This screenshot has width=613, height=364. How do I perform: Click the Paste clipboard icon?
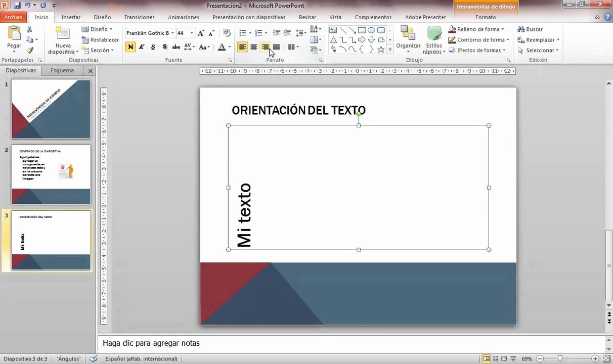[14, 34]
